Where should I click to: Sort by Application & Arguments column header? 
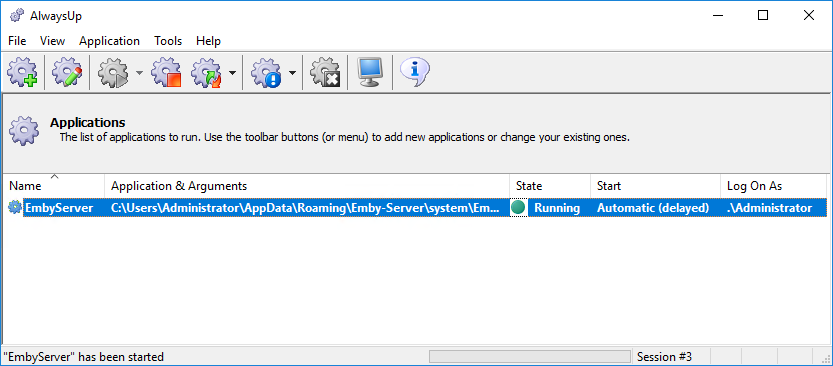(307, 186)
